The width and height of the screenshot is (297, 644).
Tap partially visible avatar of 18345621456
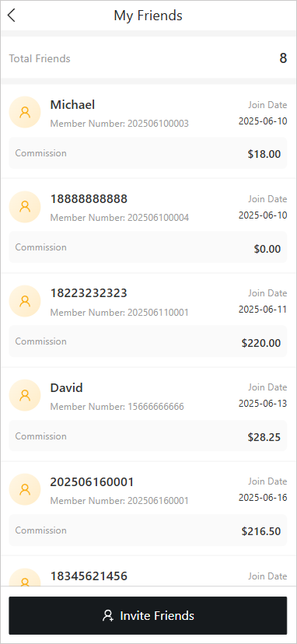pyautogui.click(x=25, y=577)
